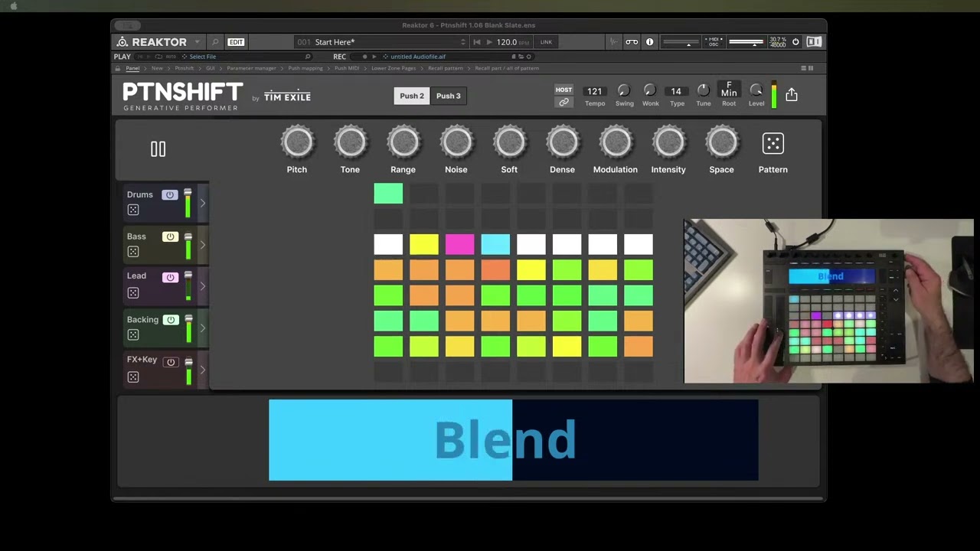This screenshot has width=980, height=551.
Task: Toggle the EDIT mode button
Action: pyautogui.click(x=236, y=42)
